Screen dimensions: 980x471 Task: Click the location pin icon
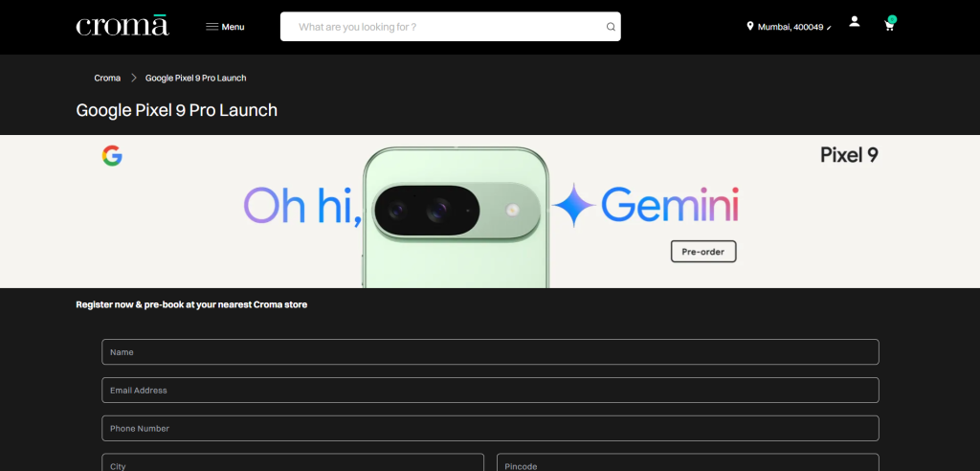click(x=750, y=27)
